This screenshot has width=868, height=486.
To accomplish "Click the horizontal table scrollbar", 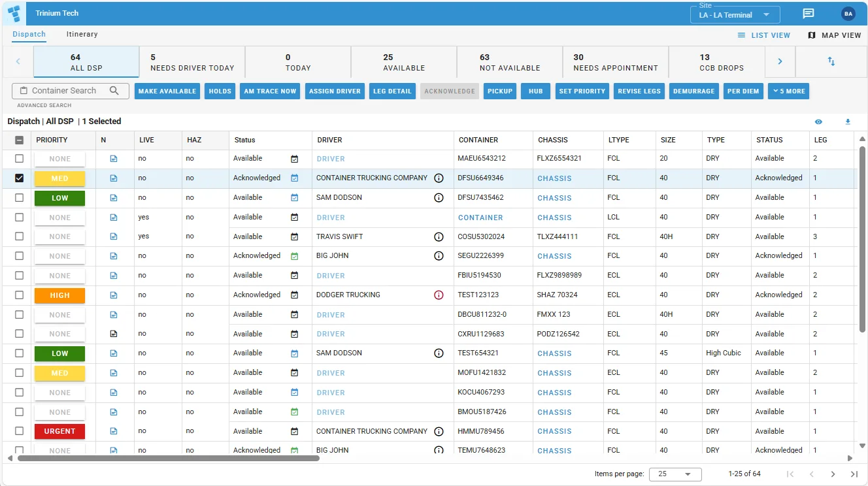I will click(x=169, y=459).
